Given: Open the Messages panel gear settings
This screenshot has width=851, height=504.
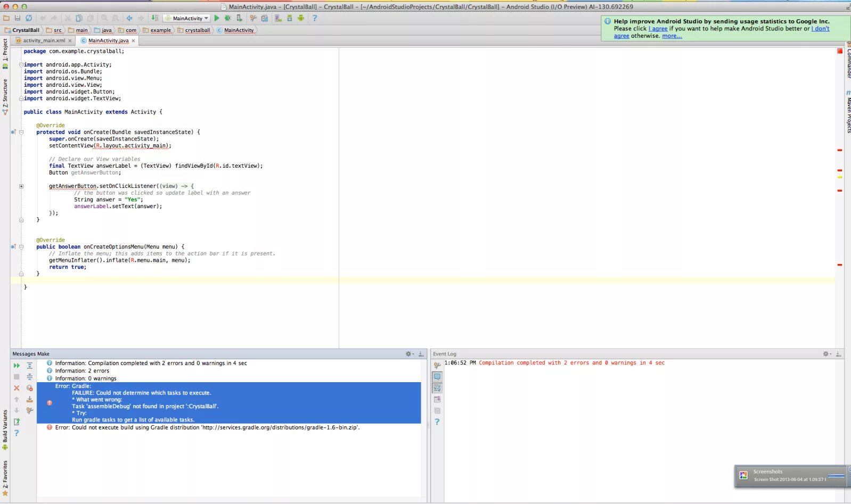Looking at the screenshot, I should (409, 354).
